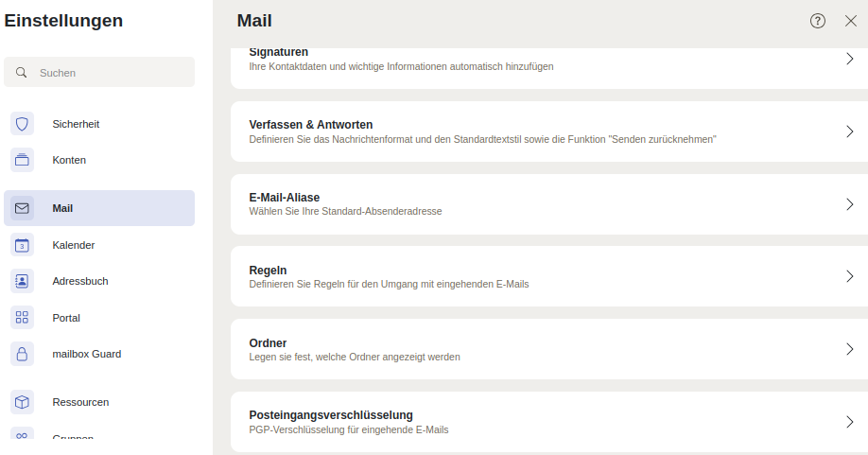The height and width of the screenshot is (455, 868).
Task: Close the Einstellungen settings dialog
Action: point(850,21)
